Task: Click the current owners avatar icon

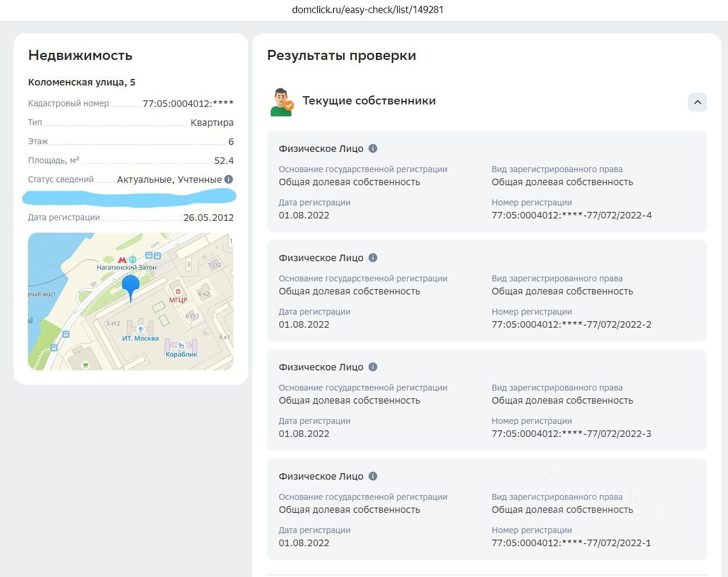Action: pyautogui.click(x=282, y=102)
